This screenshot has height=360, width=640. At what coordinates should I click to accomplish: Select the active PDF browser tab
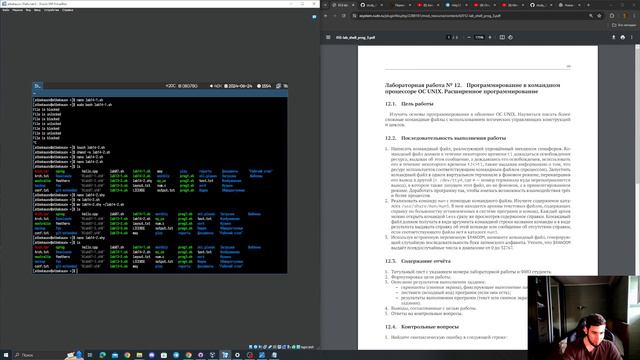click(x=342, y=5)
